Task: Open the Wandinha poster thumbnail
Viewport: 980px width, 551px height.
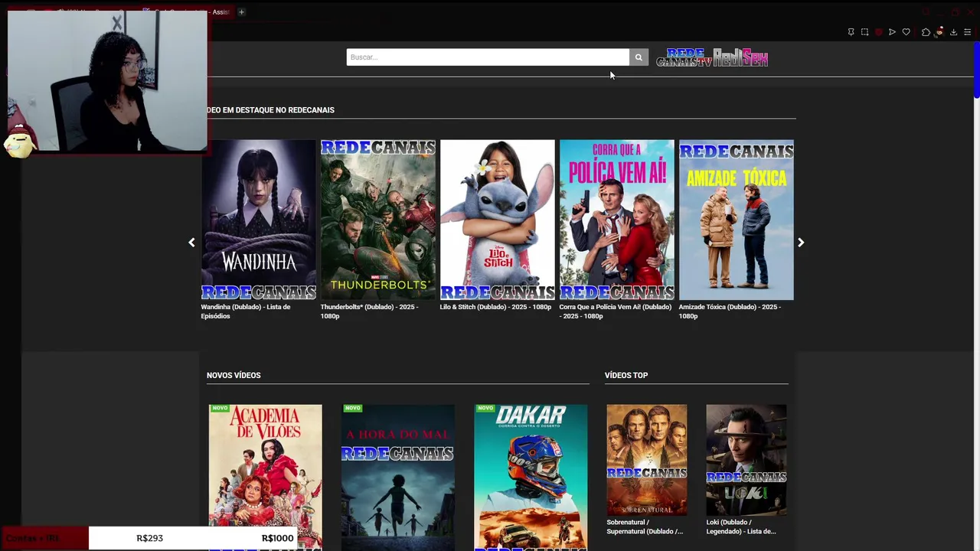Action: click(259, 220)
